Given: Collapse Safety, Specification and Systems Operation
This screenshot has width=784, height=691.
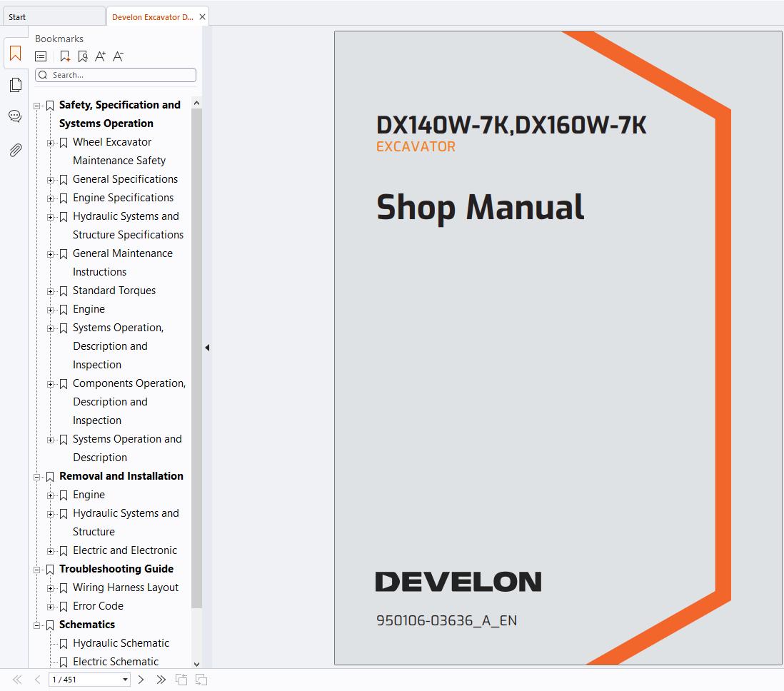Looking at the screenshot, I should coord(36,106).
